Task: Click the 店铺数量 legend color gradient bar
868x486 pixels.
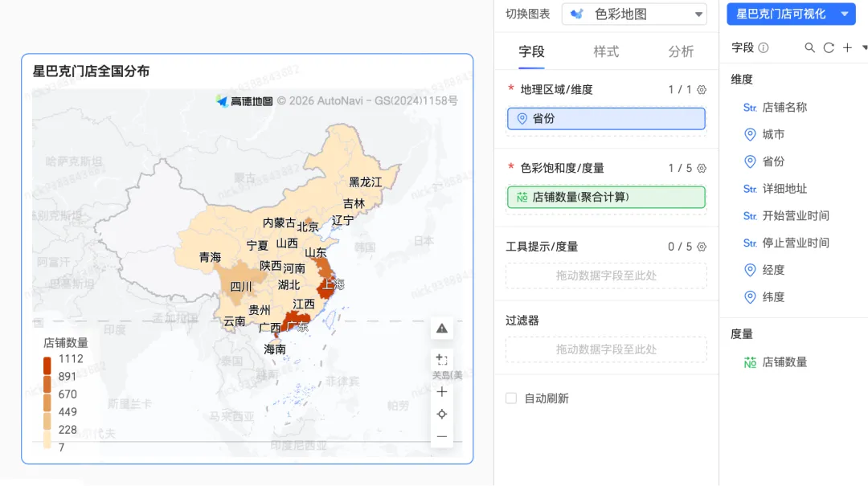Action: click(47, 402)
